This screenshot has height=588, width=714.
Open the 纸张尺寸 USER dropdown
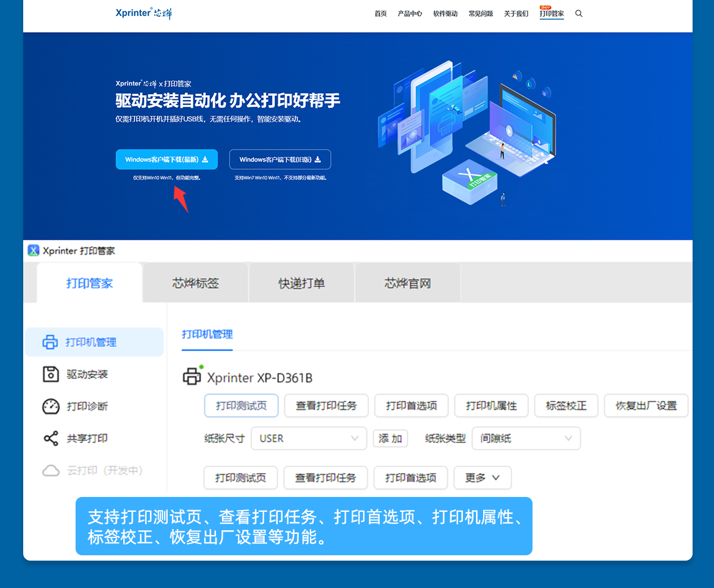point(309,439)
